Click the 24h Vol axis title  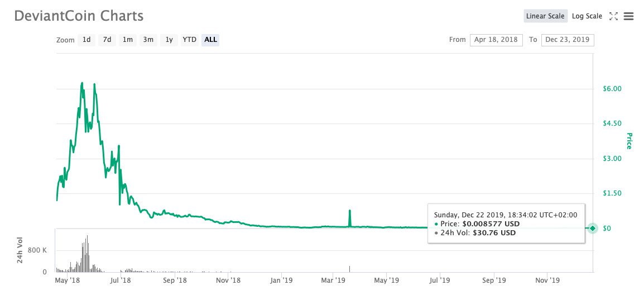[20, 250]
